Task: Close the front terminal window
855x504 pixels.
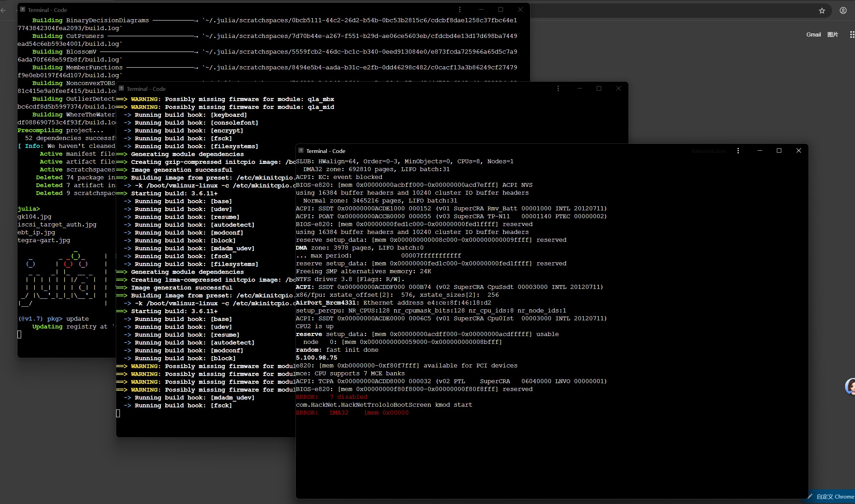Action: (x=799, y=151)
